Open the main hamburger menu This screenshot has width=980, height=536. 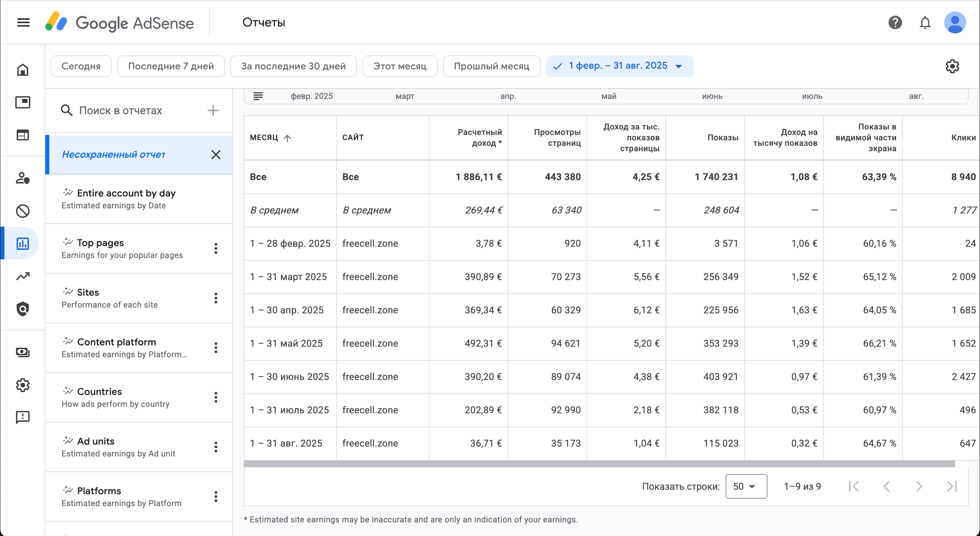23,22
